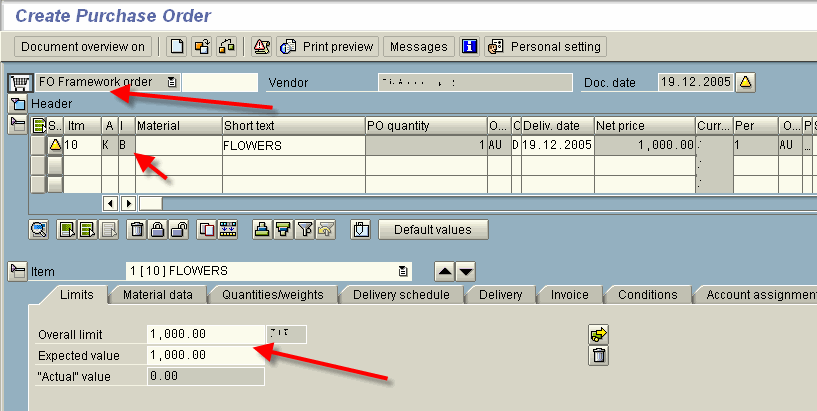Open the FO Framework order type dropdown

tap(172, 82)
